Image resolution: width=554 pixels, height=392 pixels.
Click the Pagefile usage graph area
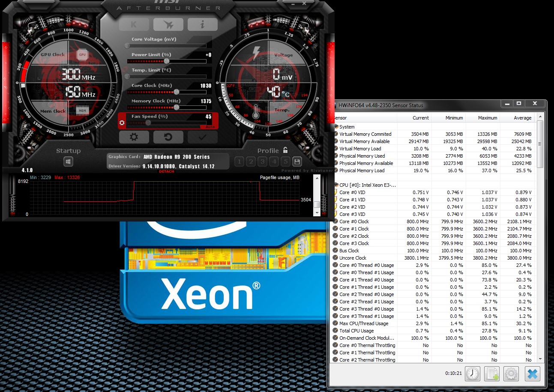165,197
